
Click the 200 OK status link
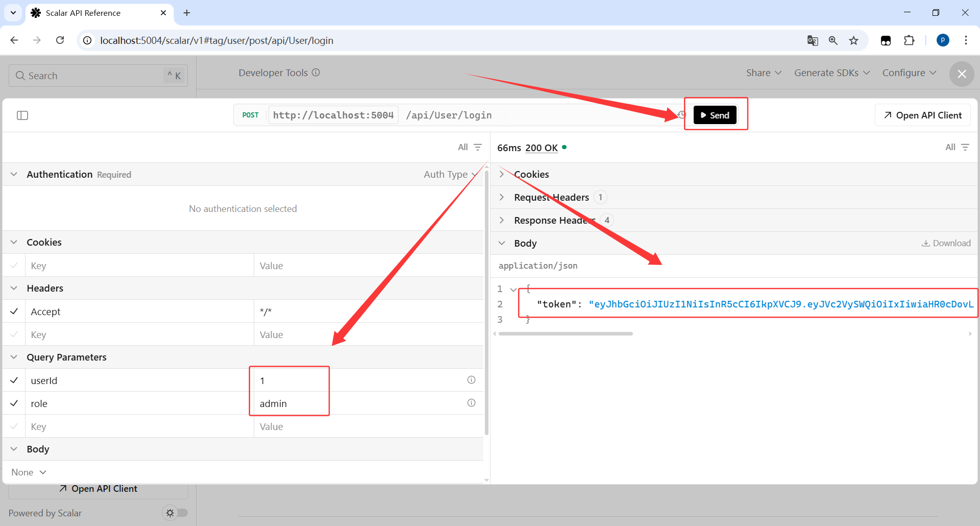click(542, 148)
